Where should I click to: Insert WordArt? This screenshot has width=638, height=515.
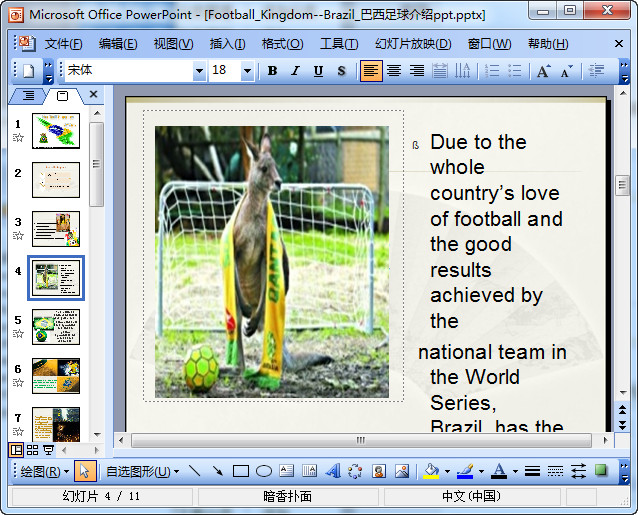[333, 471]
